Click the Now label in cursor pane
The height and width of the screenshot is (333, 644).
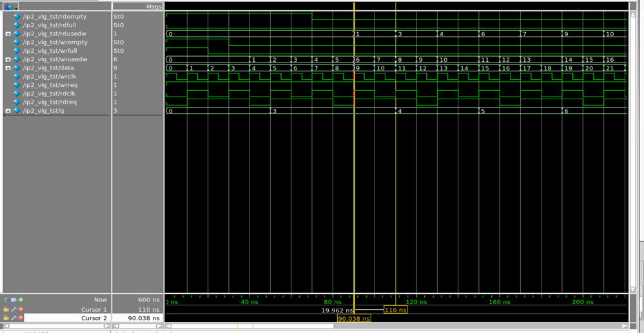pos(100,300)
